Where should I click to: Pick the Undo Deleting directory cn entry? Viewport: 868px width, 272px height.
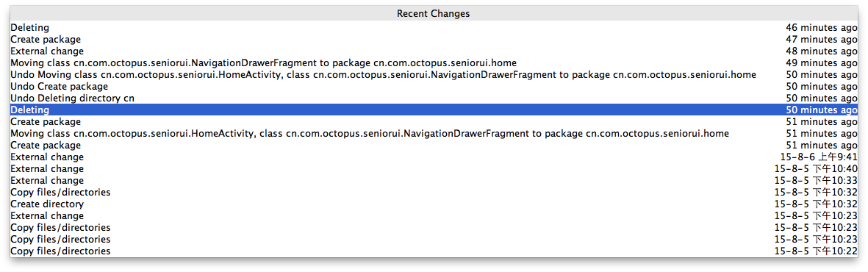(x=434, y=98)
